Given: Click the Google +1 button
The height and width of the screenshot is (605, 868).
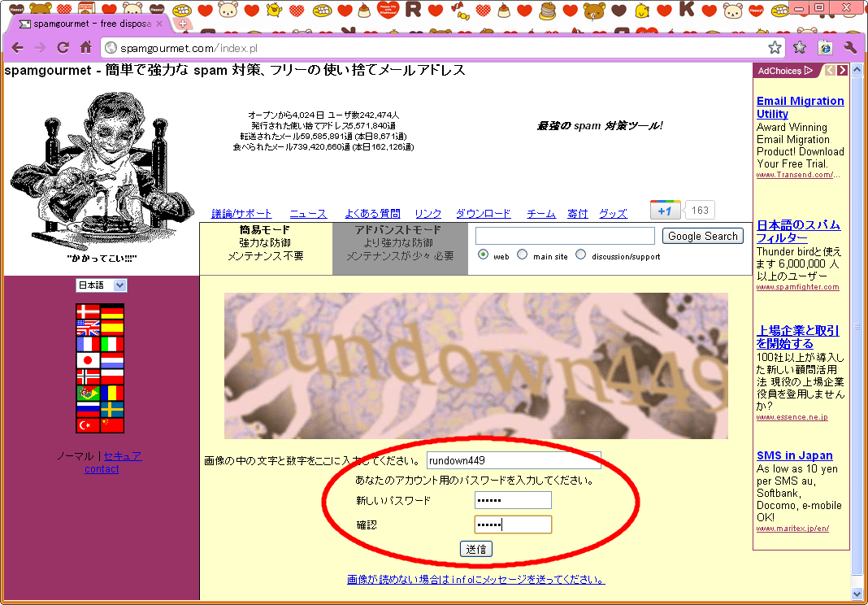Looking at the screenshot, I should (665, 211).
